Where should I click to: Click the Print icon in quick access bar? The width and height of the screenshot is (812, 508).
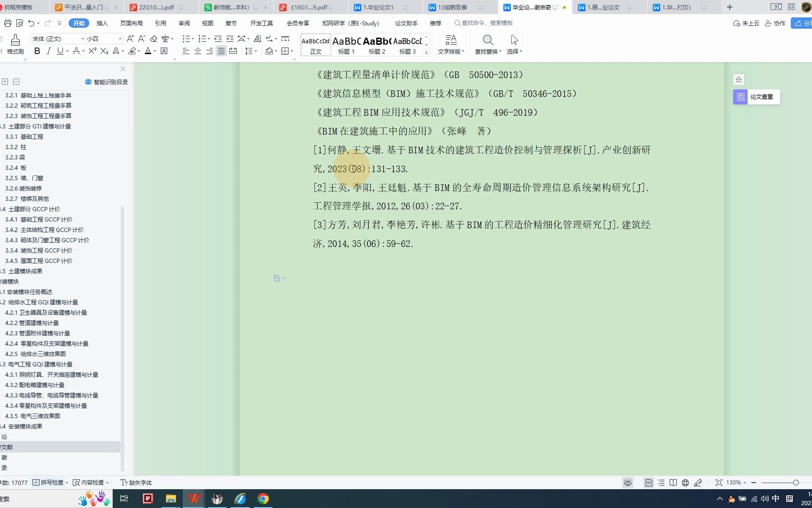[x=8, y=23]
